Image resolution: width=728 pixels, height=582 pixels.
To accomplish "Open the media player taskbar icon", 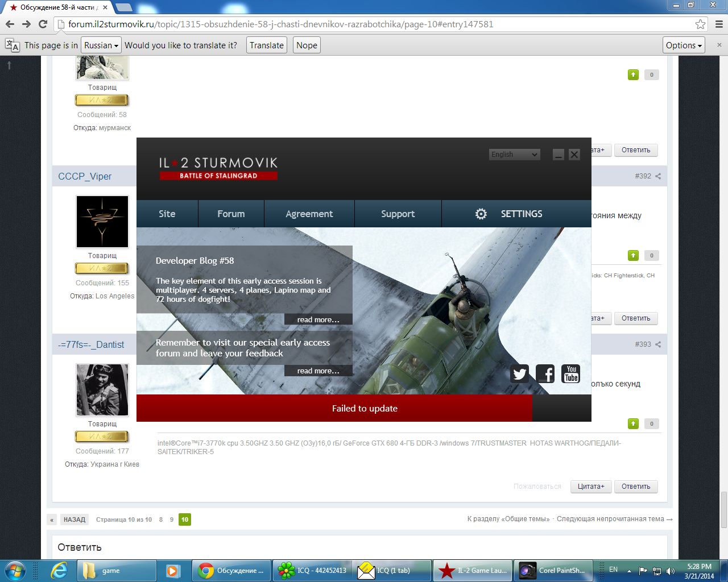I will tap(173, 570).
